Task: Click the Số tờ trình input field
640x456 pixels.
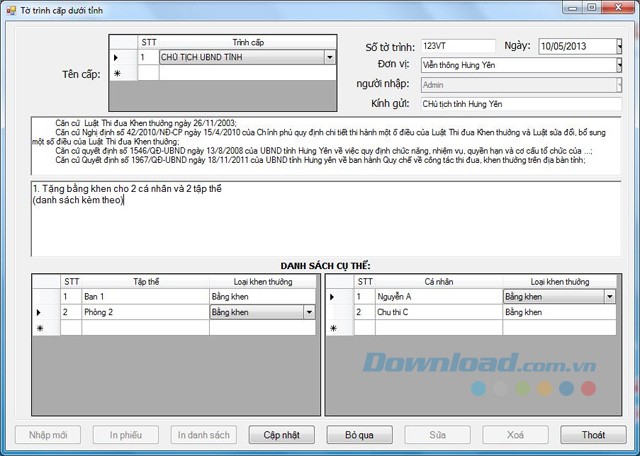Action: pyautogui.click(x=457, y=46)
